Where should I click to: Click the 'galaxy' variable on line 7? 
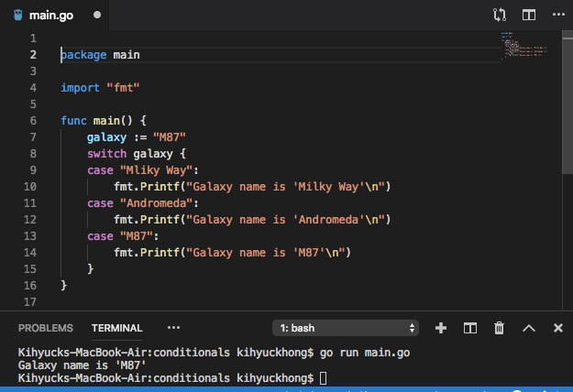click(x=106, y=137)
